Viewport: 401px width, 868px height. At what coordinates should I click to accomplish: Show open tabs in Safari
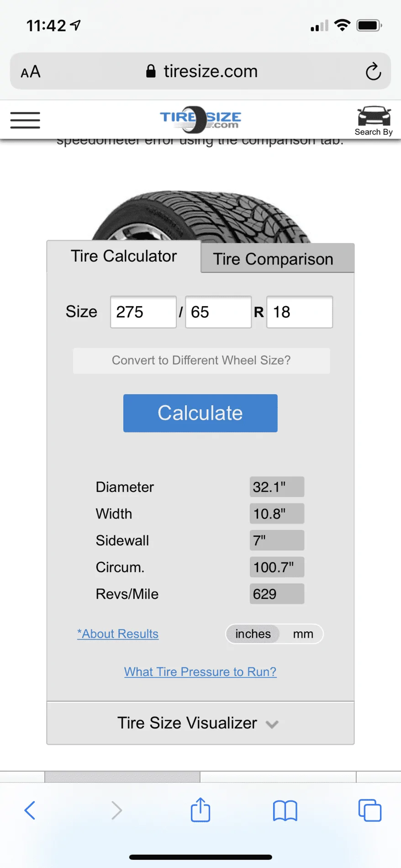click(370, 810)
